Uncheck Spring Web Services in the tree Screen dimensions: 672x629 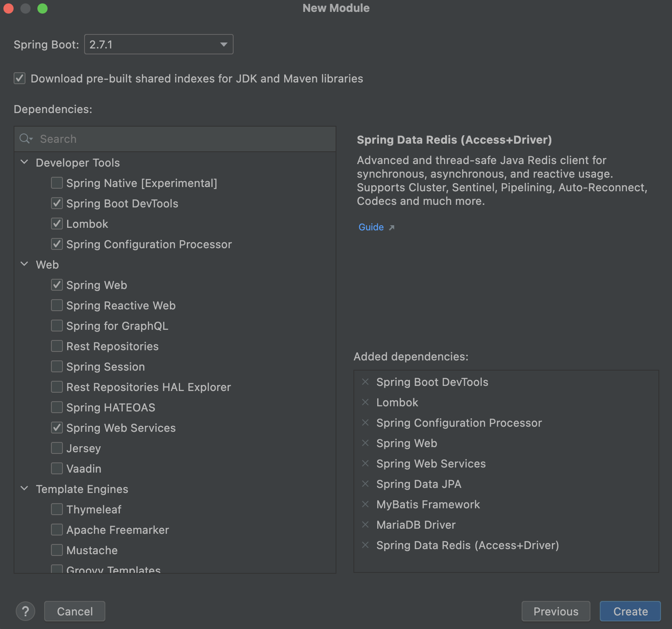(x=57, y=428)
